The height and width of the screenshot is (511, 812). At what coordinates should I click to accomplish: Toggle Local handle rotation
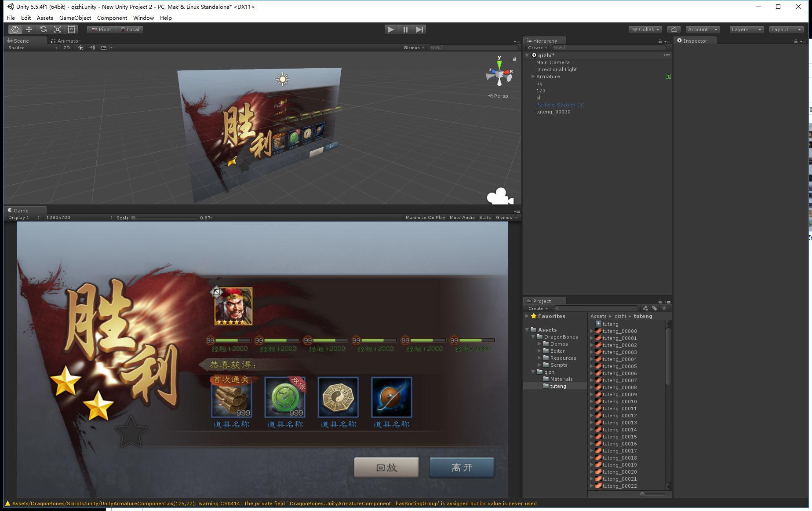pos(130,29)
